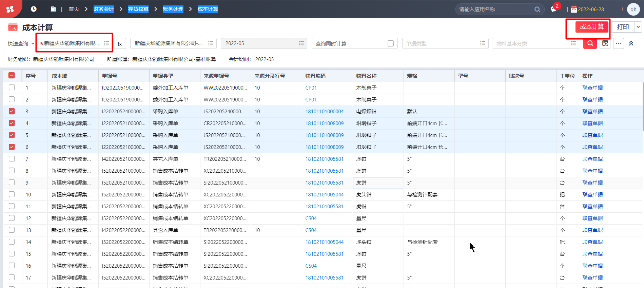Open 成本计算 breadcrumb item

pyautogui.click(x=208, y=9)
